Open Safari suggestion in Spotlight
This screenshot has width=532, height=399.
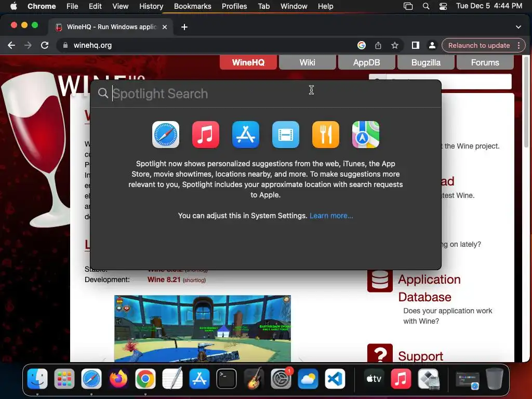[x=166, y=135]
